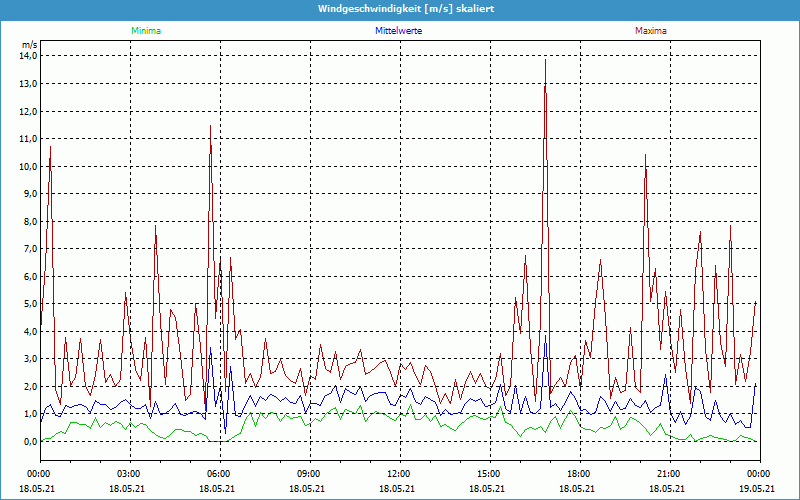The image size is (800, 500).
Task: Click the 12,0 y-axis value
Action: [28, 111]
